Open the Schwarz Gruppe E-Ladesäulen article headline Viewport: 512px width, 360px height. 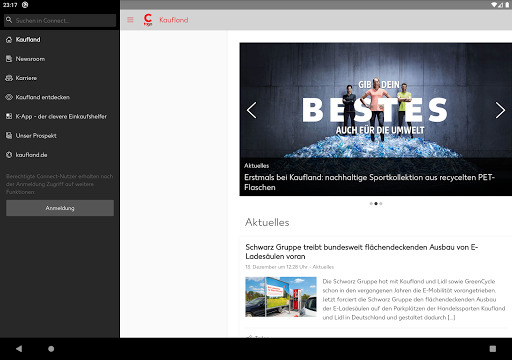(362, 252)
